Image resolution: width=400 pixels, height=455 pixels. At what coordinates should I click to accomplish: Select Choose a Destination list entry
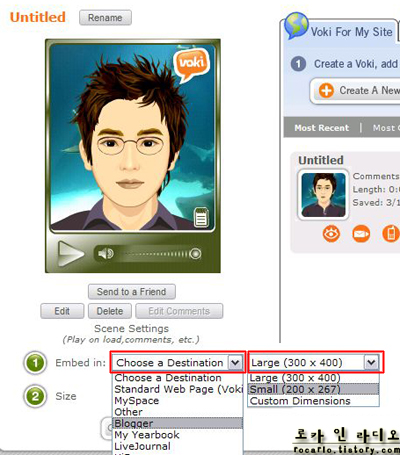(178, 378)
